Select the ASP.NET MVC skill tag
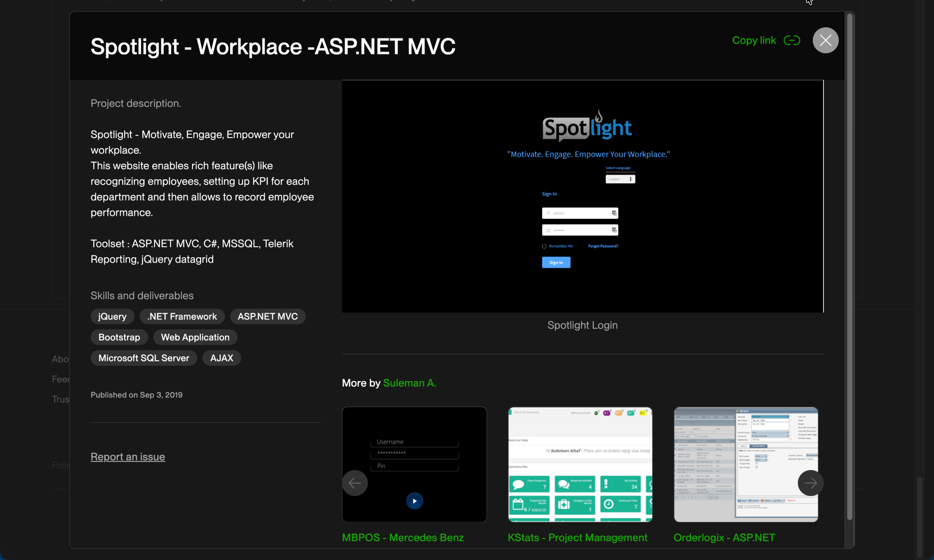The width and height of the screenshot is (934, 560). 268,316
